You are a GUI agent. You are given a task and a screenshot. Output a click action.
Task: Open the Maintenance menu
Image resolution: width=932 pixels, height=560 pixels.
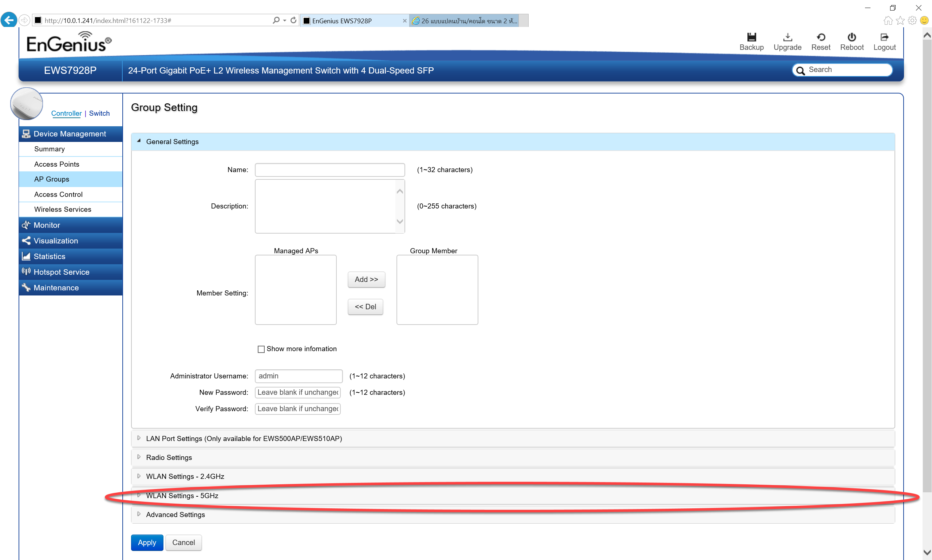point(71,287)
